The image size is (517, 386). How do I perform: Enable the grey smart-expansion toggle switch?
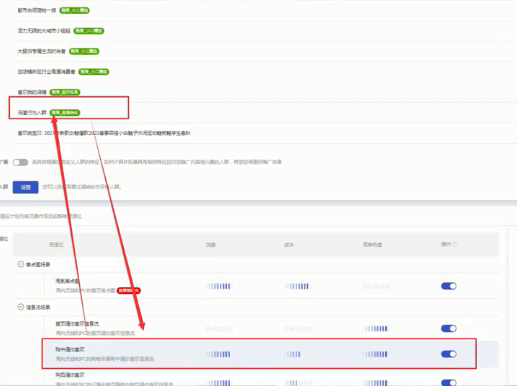20,162
